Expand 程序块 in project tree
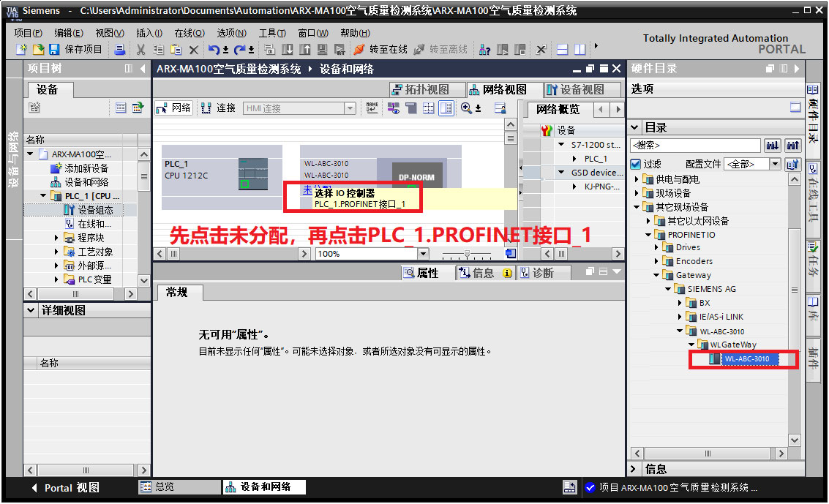Screen dimensions: 829x504 coord(56,238)
